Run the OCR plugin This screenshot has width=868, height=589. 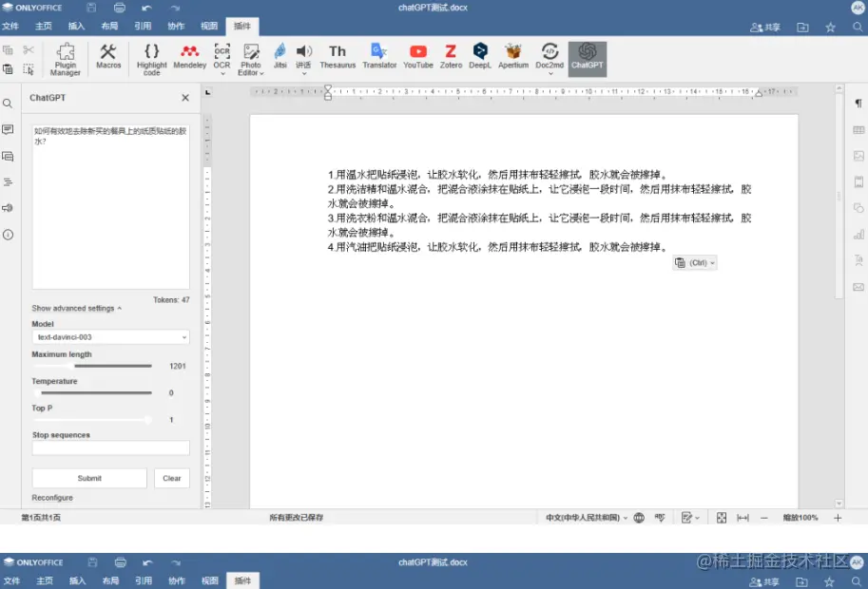coord(222,56)
